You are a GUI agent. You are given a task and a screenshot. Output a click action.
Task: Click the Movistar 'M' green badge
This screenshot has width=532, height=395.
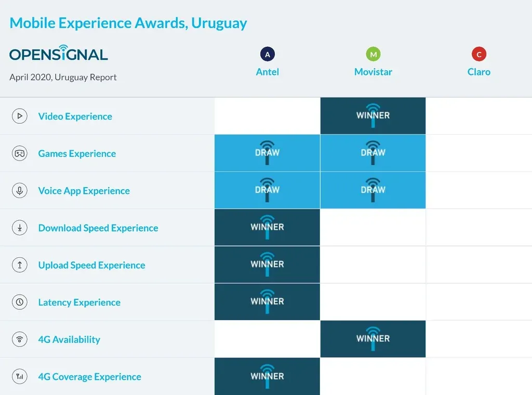coord(373,54)
